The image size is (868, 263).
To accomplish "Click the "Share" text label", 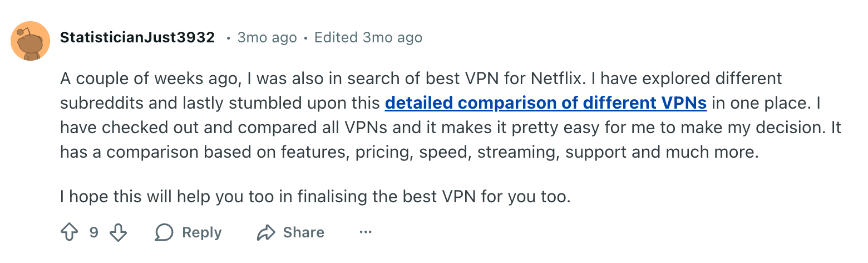I will (x=303, y=232).
